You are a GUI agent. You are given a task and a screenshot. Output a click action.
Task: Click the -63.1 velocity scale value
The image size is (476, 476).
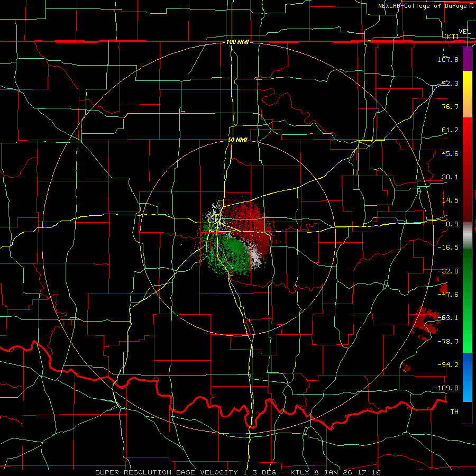click(448, 318)
